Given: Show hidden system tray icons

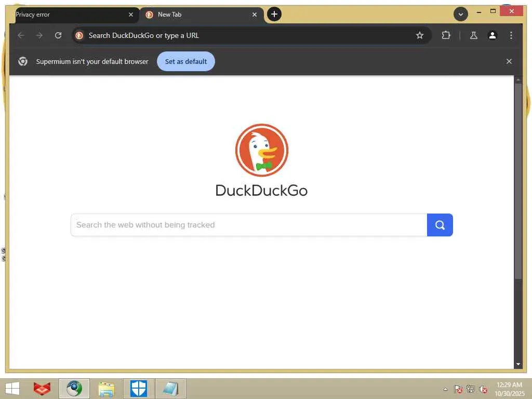Looking at the screenshot, I should 445,389.
